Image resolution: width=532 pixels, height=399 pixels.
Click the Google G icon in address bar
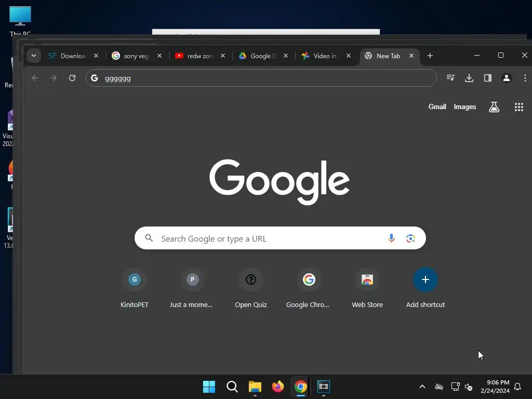click(x=95, y=78)
